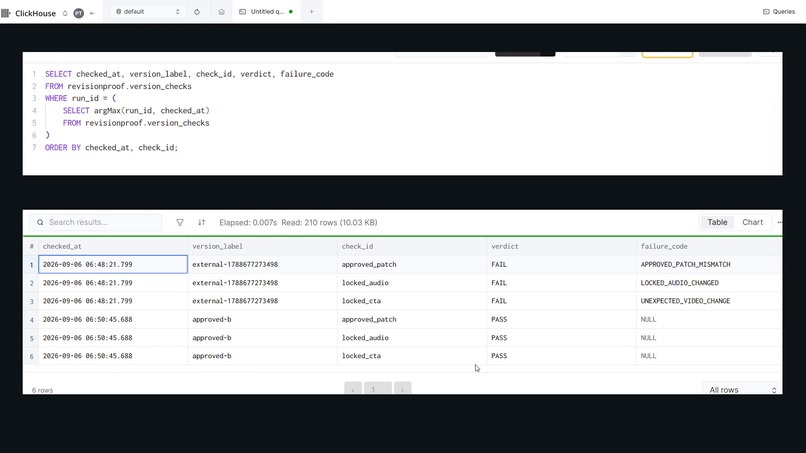Image resolution: width=806 pixels, height=453 pixels.
Task: Select row 6 locked_cta check_id cell
Action: point(412,356)
